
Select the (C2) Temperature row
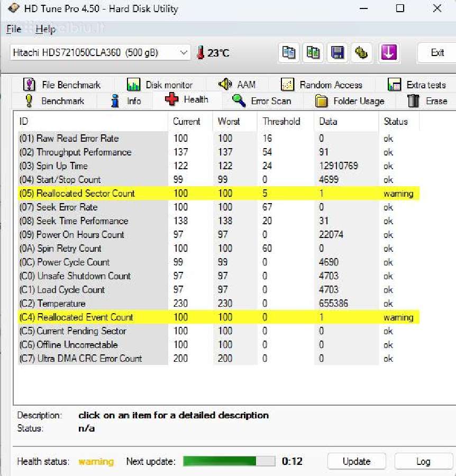218,303
